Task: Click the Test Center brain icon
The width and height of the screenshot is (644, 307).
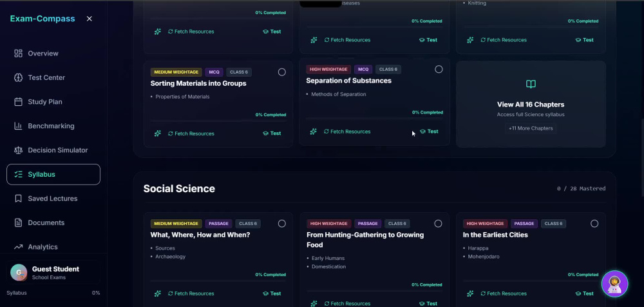Action: [18, 78]
